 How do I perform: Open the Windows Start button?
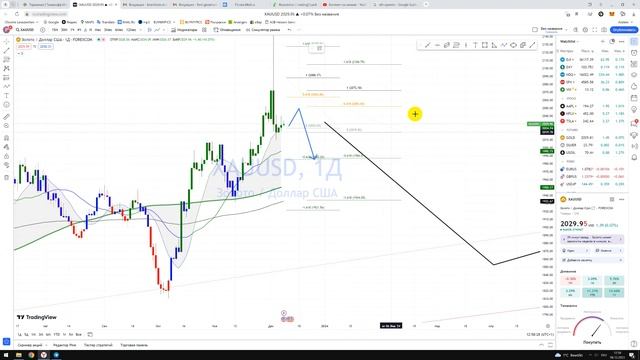6,355
